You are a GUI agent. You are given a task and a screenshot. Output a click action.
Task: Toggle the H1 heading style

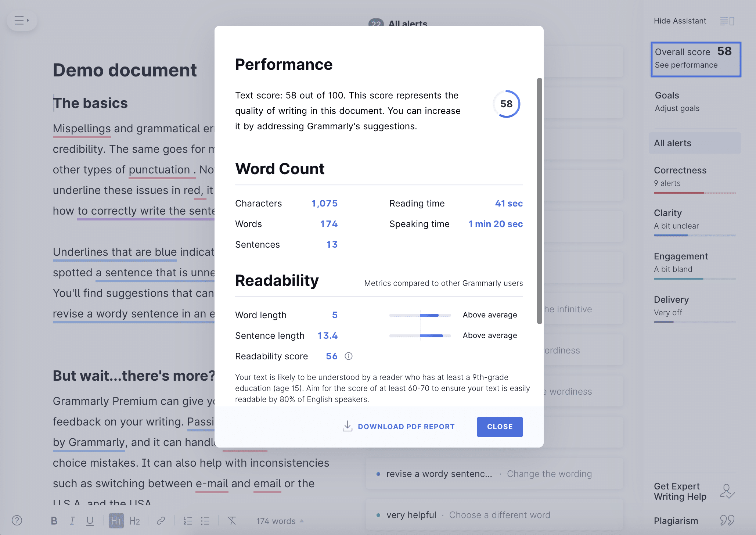pos(116,521)
